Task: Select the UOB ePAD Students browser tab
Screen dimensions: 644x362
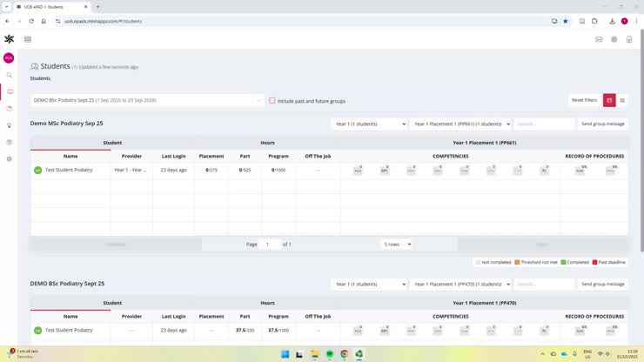Action: [x=52, y=7]
